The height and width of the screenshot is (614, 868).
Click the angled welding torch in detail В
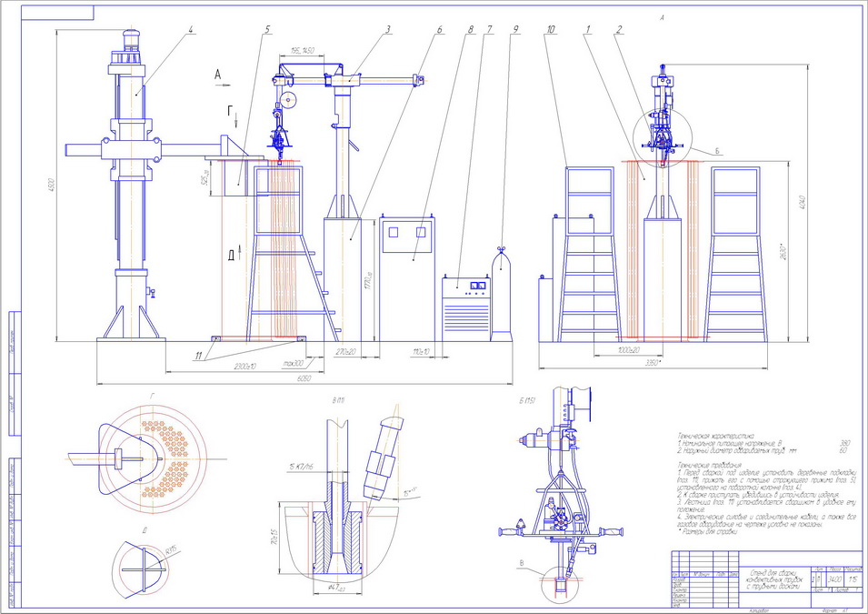pos(381,459)
